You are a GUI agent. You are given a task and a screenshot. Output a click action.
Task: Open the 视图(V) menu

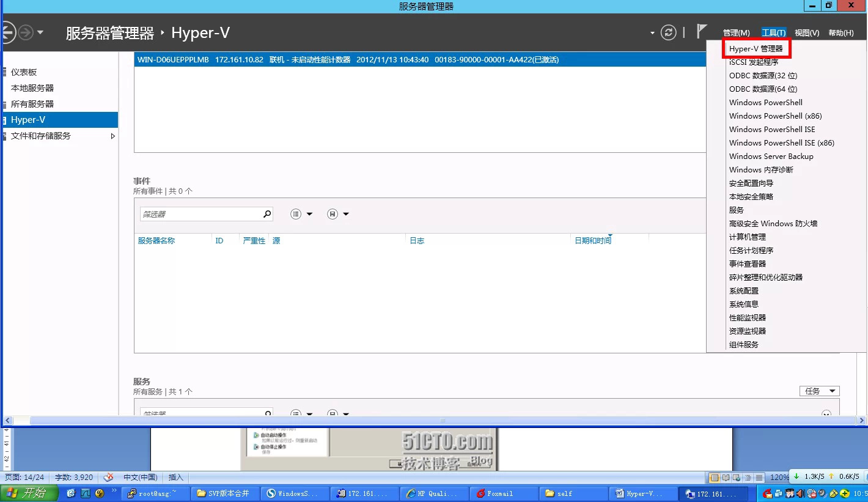807,33
